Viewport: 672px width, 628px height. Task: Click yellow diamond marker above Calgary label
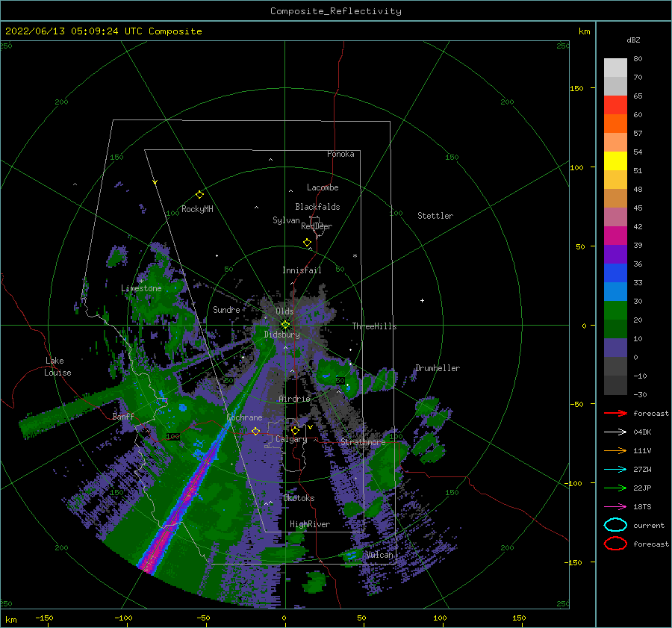(295, 430)
